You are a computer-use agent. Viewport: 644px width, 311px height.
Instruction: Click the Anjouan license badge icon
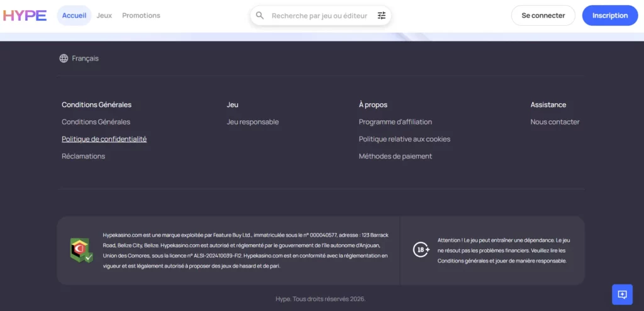tap(81, 251)
